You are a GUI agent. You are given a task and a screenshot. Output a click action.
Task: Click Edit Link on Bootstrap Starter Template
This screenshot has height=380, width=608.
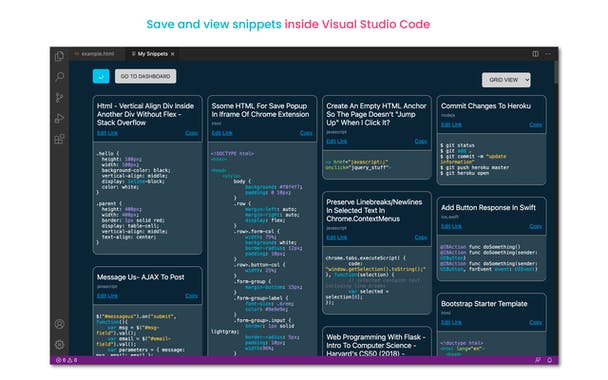pos(451,323)
